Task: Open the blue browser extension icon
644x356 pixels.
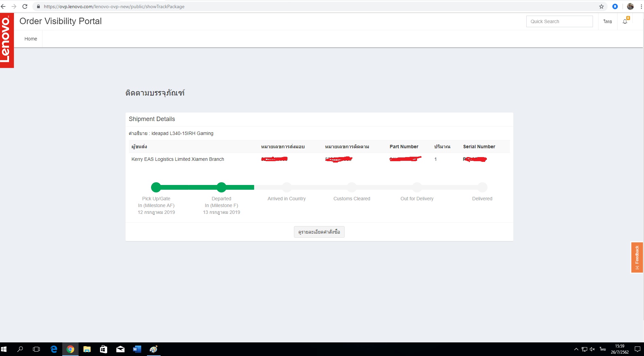Action: (615, 6)
